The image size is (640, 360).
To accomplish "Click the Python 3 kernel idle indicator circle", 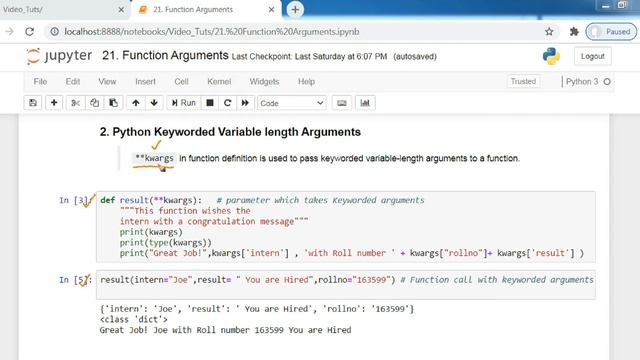I will tap(607, 82).
